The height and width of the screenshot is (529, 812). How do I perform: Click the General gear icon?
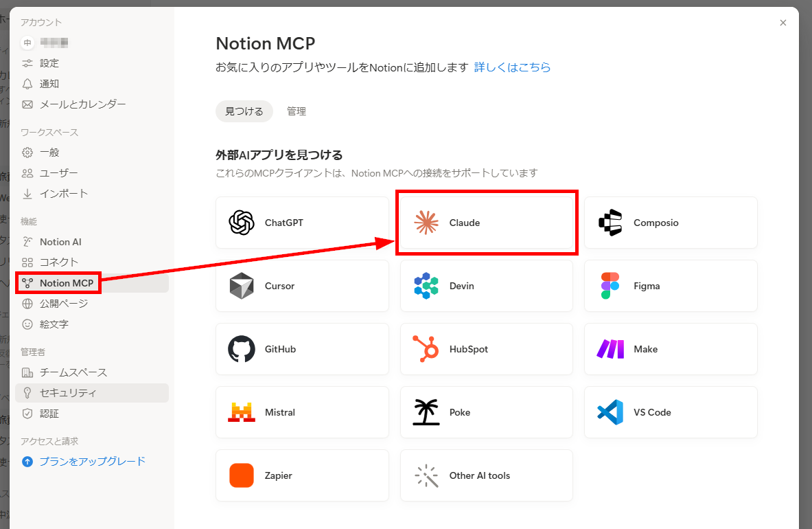[27, 153]
